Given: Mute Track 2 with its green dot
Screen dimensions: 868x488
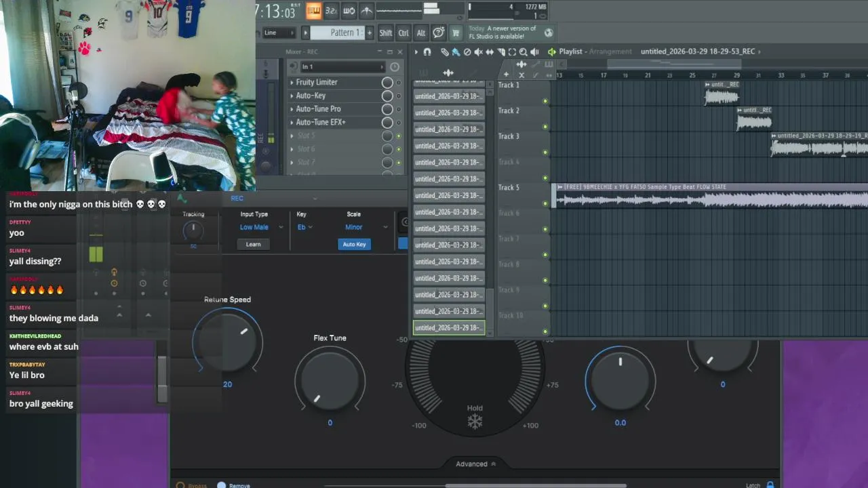Looking at the screenshot, I should [x=545, y=127].
